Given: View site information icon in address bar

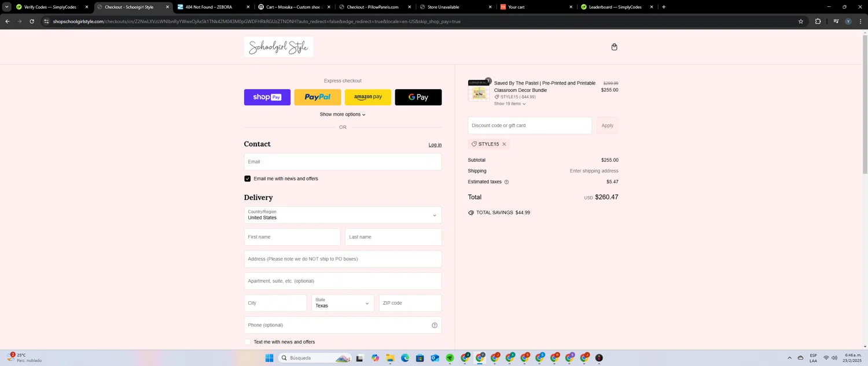Looking at the screenshot, I should pyautogui.click(x=46, y=21).
